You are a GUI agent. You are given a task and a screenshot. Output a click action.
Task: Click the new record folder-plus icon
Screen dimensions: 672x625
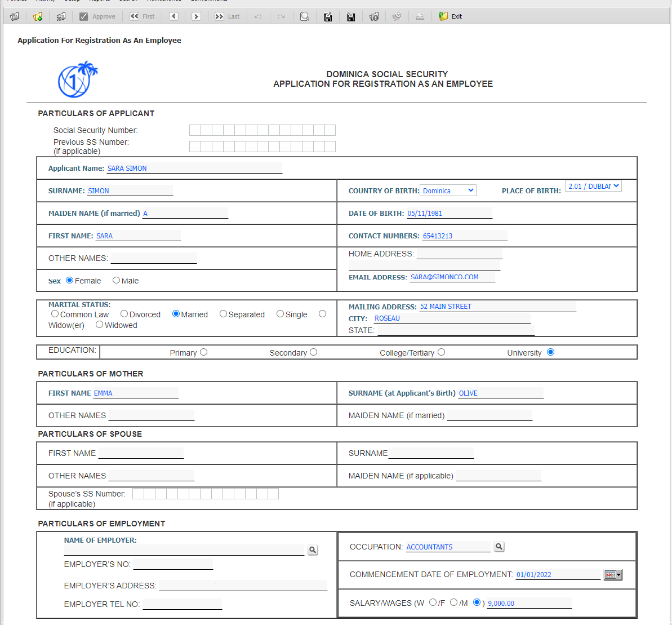[38, 17]
